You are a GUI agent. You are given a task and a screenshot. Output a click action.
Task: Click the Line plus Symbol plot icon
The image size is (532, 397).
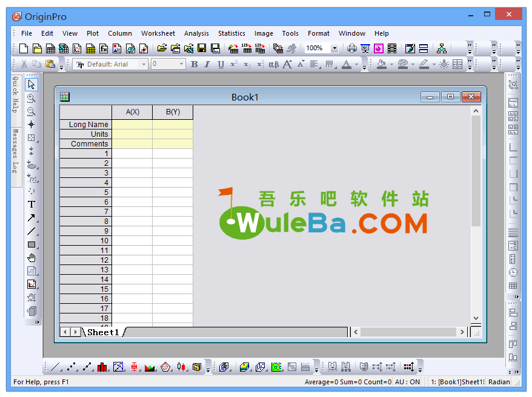(x=87, y=367)
